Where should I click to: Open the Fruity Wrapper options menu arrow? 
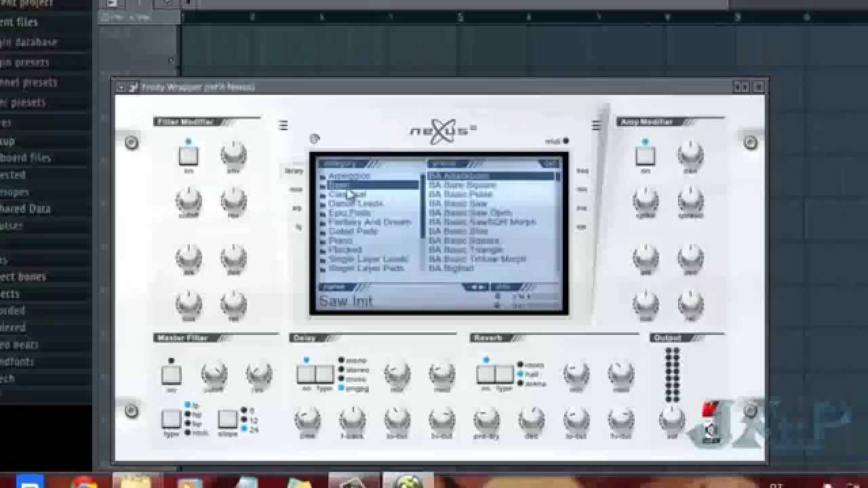(x=121, y=87)
